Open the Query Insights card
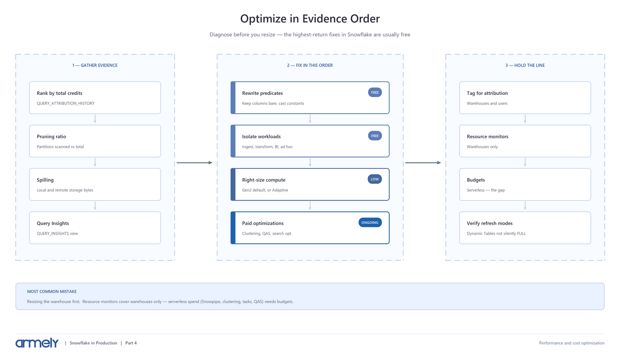This screenshot has width=620, height=364. click(95, 228)
